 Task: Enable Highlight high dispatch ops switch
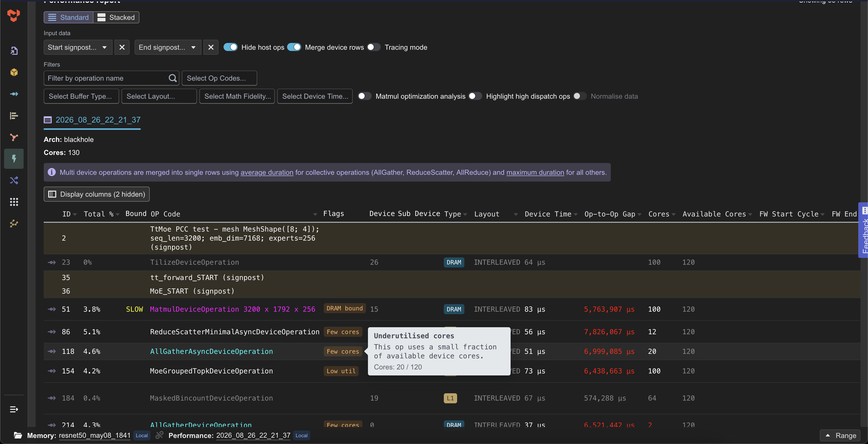tap(475, 96)
